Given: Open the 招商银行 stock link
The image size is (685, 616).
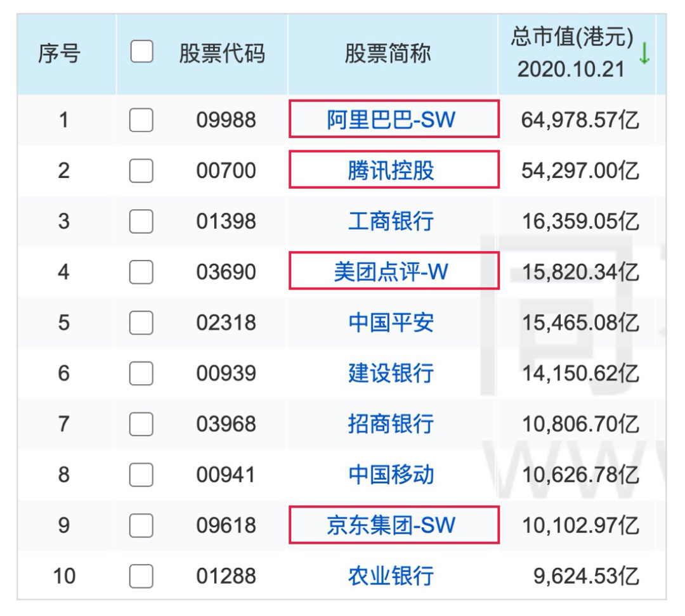Looking at the screenshot, I should pos(391,424).
